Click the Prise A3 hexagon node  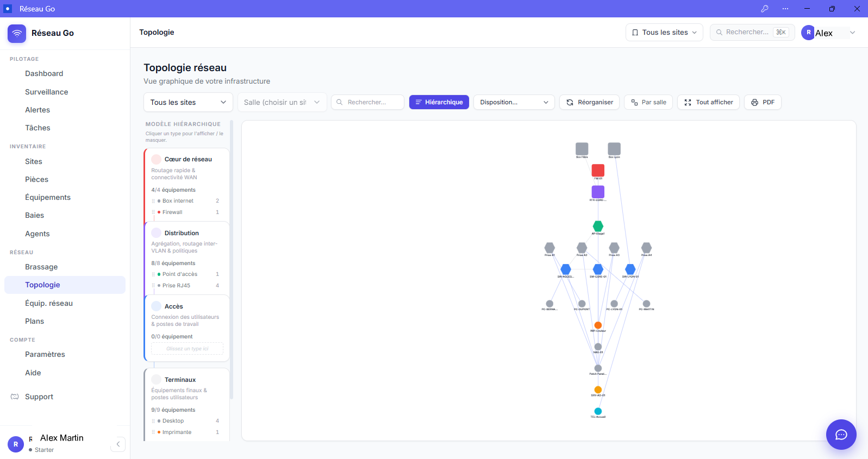coord(614,248)
